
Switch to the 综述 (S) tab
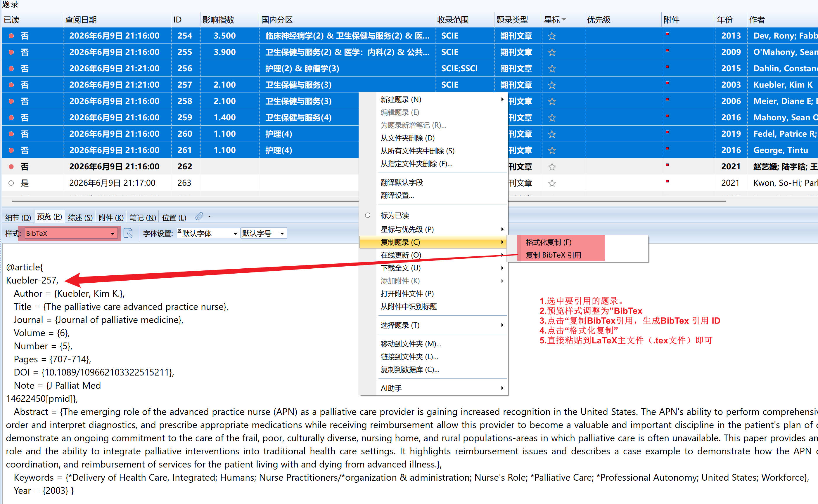(80, 218)
